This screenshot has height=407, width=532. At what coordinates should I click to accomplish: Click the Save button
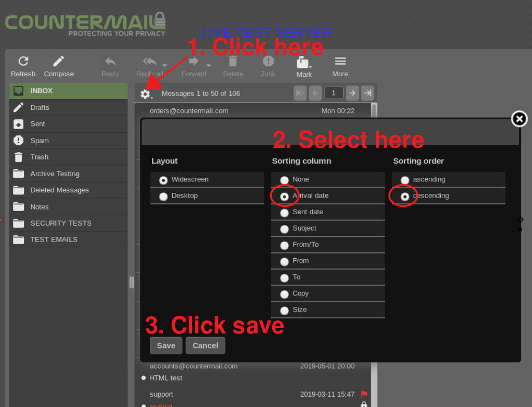166,345
